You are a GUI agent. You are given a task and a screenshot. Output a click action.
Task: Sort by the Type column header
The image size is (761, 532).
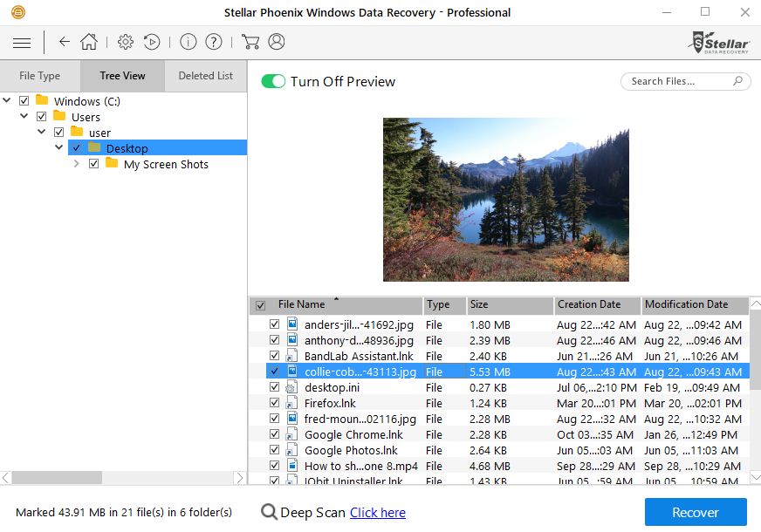pos(444,304)
